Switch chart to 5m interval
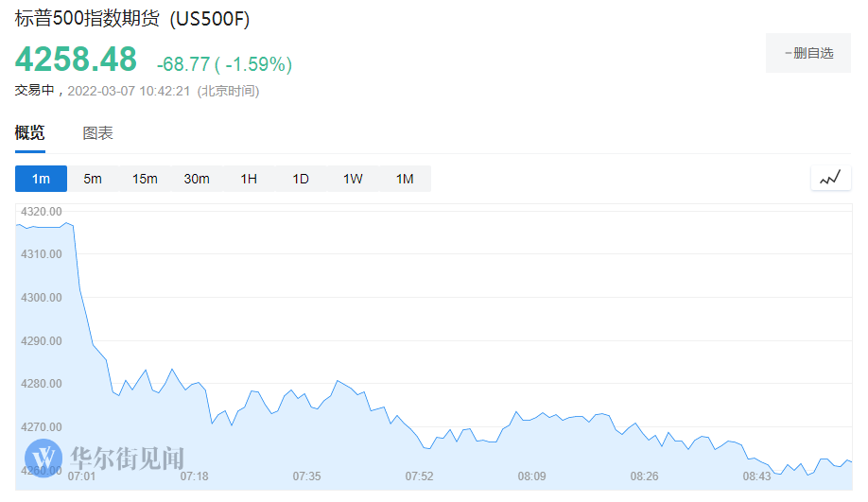Viewport: 868px width, 502px height. [x=93, y=179]
